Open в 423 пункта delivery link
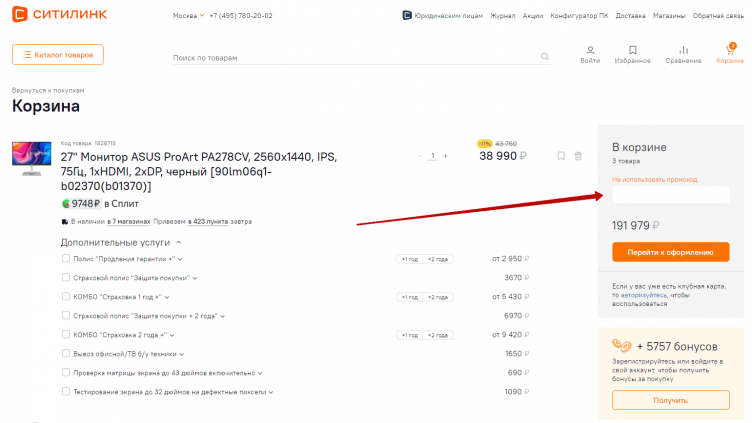 pyautogui.click(x=208, y=222)
